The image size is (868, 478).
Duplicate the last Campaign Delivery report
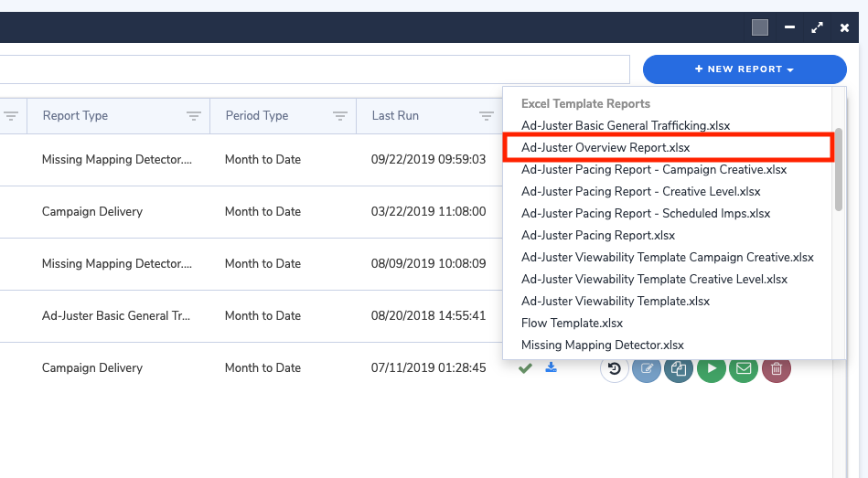[x=679, y=368]
